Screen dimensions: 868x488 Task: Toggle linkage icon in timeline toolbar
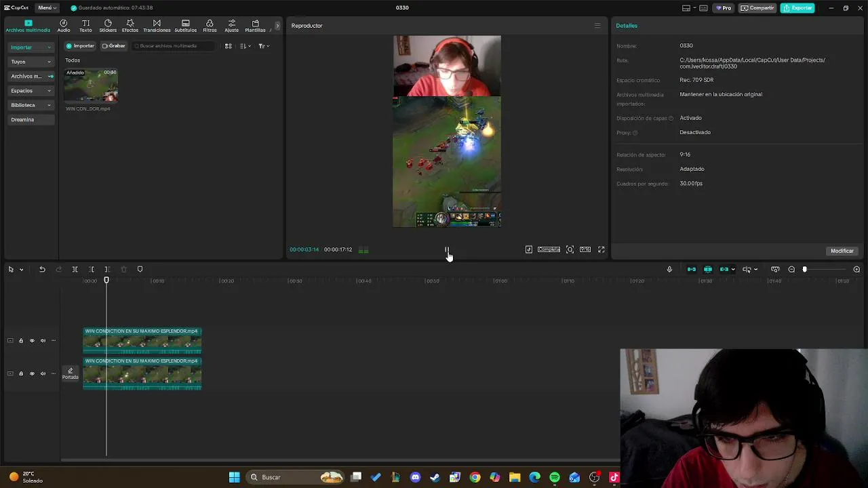coord(724,269)
